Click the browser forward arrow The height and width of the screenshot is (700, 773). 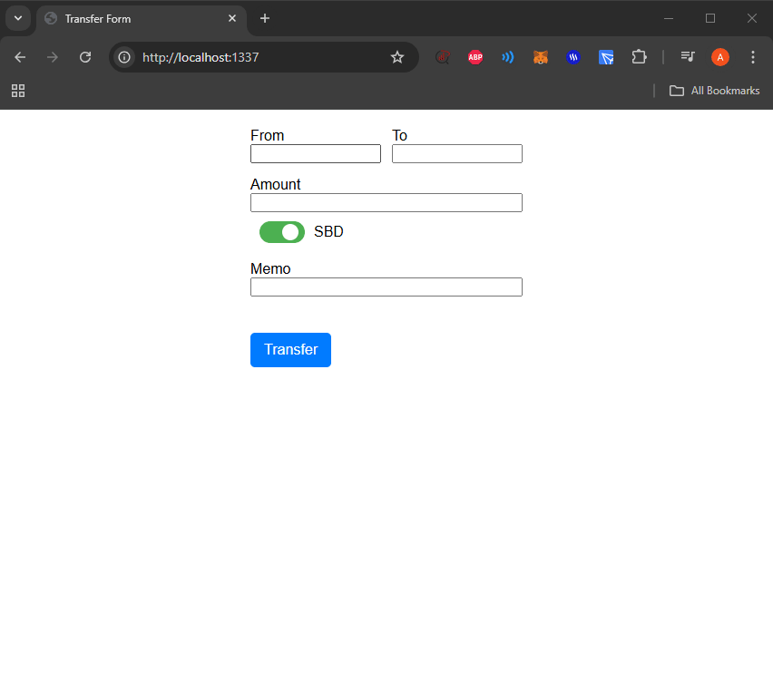(53, 57)
